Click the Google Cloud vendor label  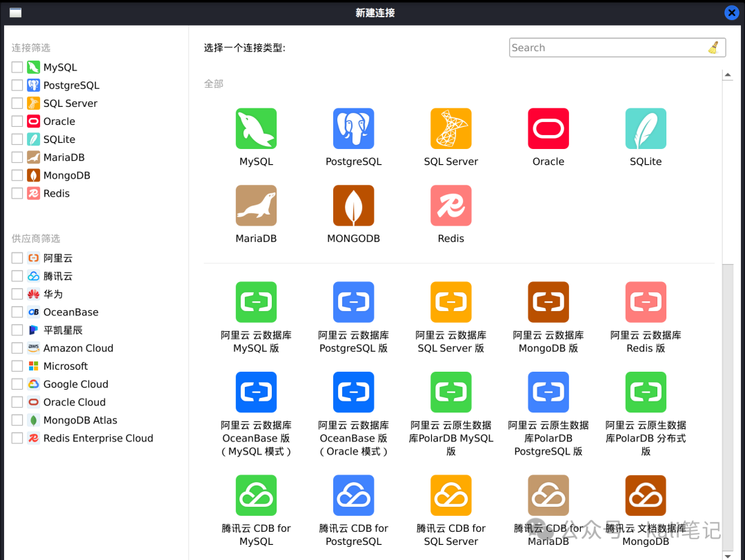coord(76,384)
